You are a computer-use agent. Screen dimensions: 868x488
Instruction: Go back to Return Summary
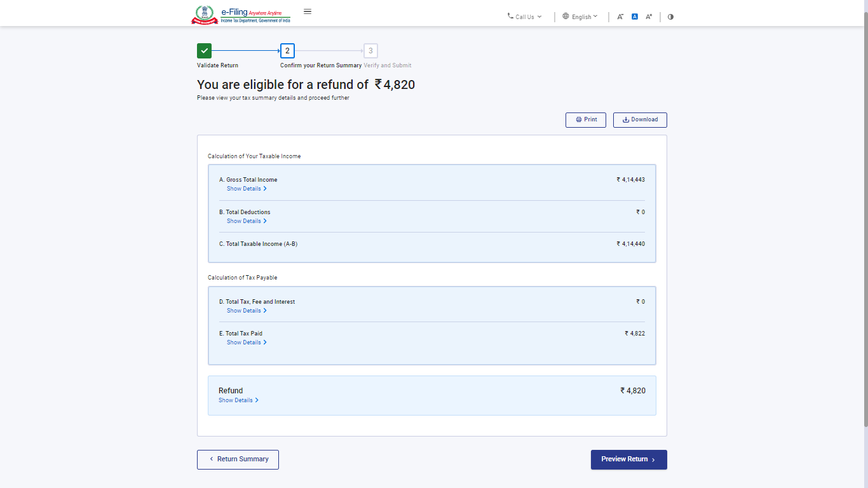pos(238,459)
